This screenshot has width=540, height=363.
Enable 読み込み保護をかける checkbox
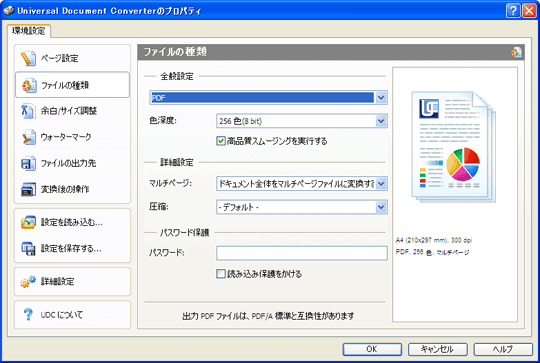click(x=221, y=274)
